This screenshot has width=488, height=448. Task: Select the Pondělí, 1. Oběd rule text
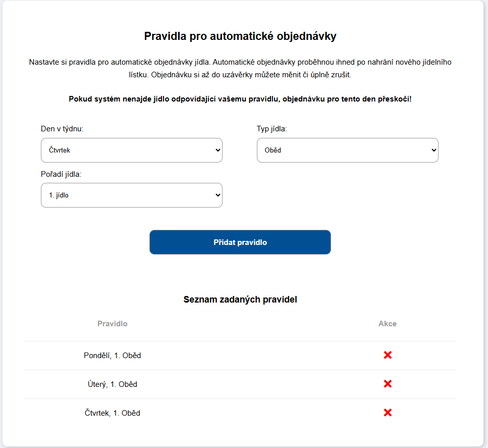[113, 356]
